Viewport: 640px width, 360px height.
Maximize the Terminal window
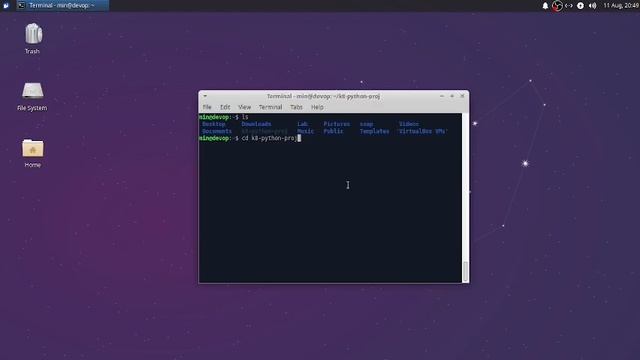pos(452,96)
